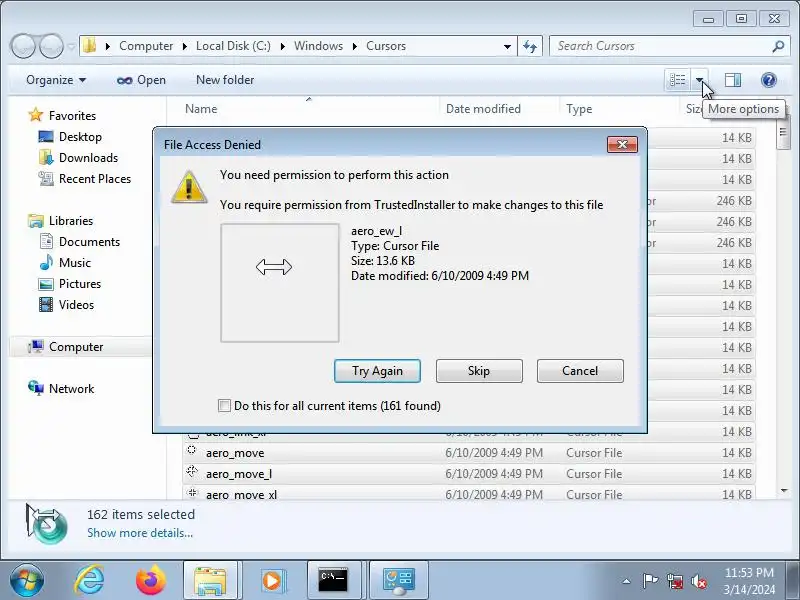Open the More options view dropdown arrow
The width and height of the screenshot is (800, 600).
coord(699,80)
